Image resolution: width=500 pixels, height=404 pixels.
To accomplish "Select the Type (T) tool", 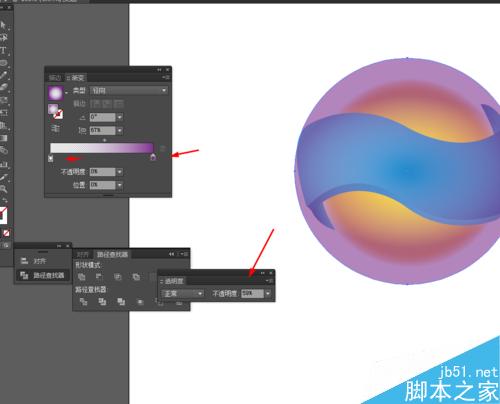I will [3, 51].
